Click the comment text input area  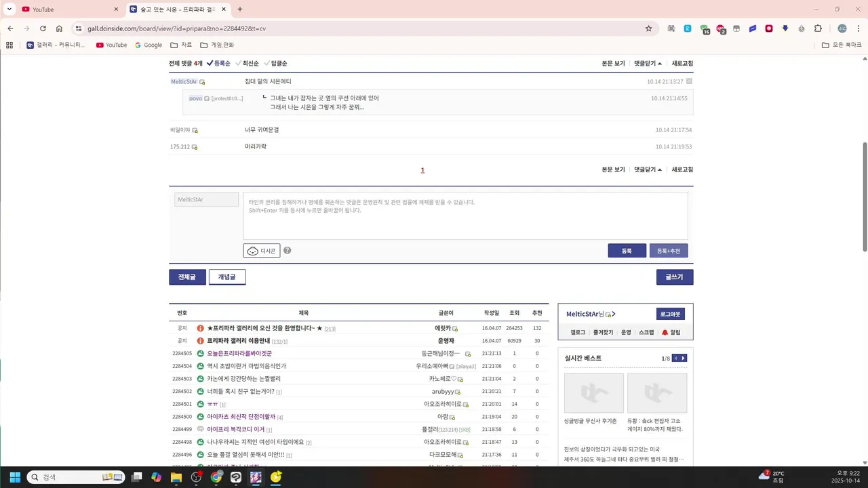click(465, 216)
